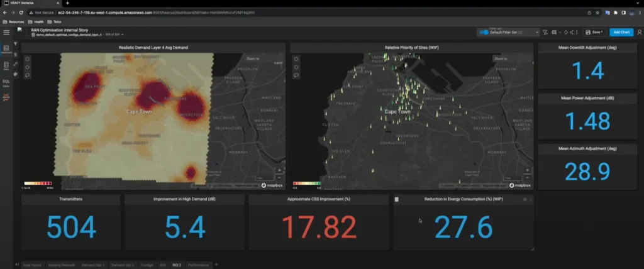Click the sites priority color legend
The width and height of the screenshot is (644, 269).
pos(306,183)
